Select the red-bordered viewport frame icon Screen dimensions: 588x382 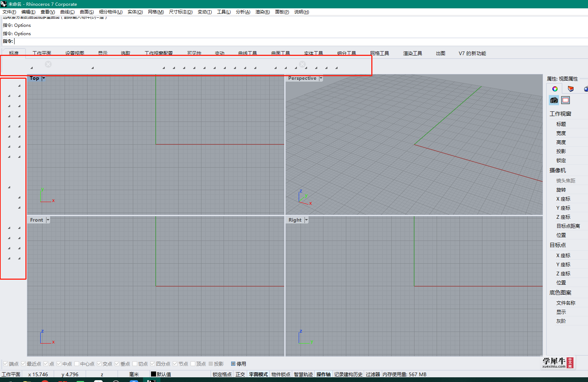(x=565, y=100)
